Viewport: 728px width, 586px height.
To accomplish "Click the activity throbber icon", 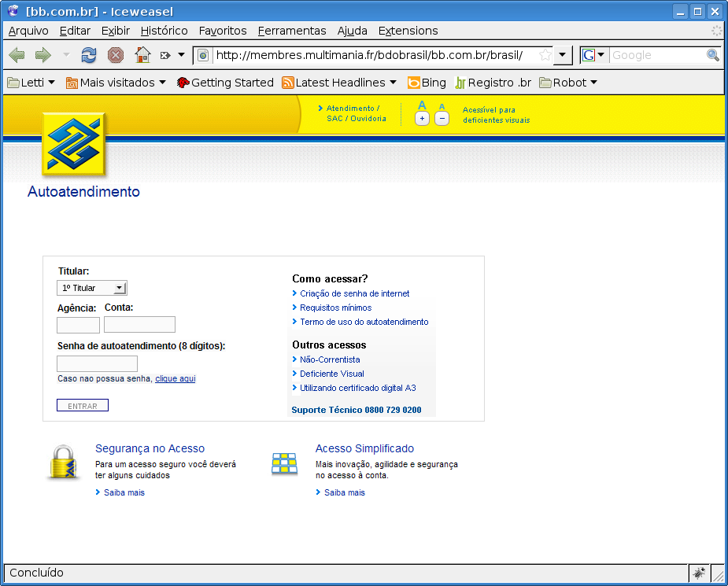I will pyautogui.click(x=717, y=31).
